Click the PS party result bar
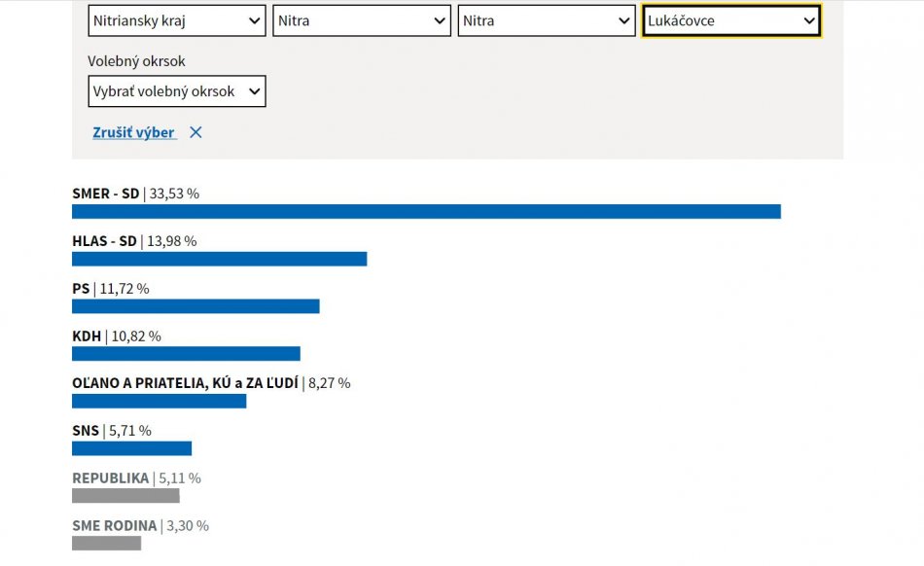This screenshot has width=924, height=566. (x=195, y=306)
